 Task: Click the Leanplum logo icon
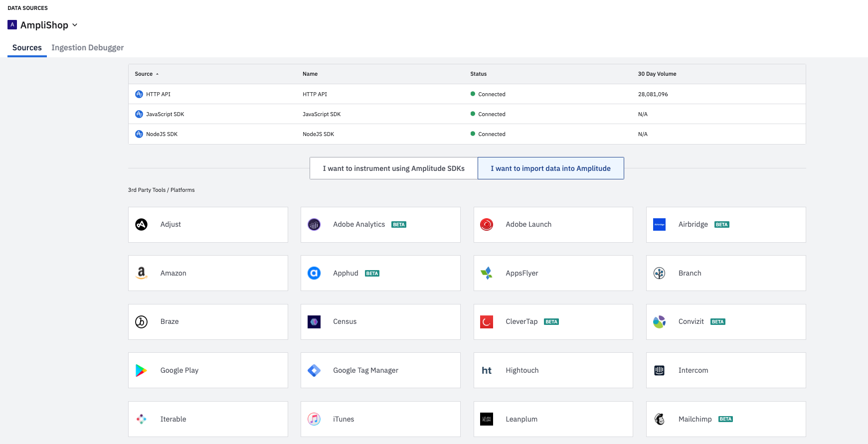[487, 419]
